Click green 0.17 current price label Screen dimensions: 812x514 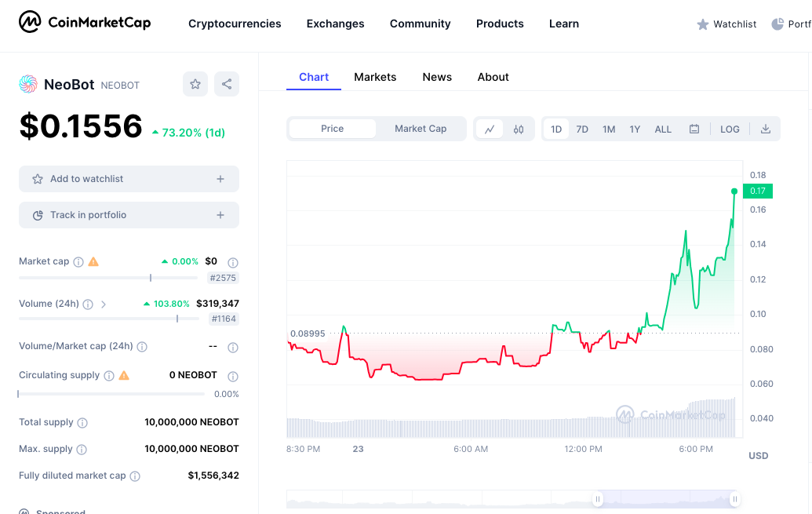(x=758, y=191)
